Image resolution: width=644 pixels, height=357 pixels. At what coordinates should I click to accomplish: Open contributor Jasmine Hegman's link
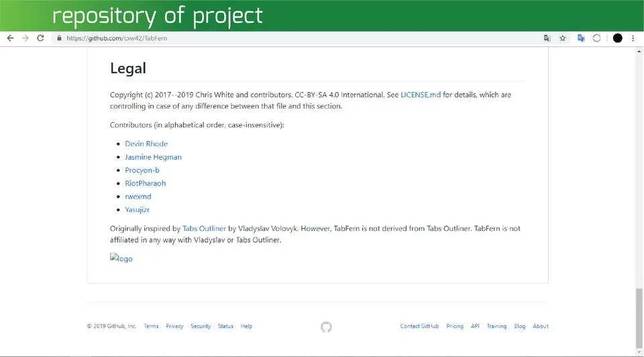[x=153, y=157]
